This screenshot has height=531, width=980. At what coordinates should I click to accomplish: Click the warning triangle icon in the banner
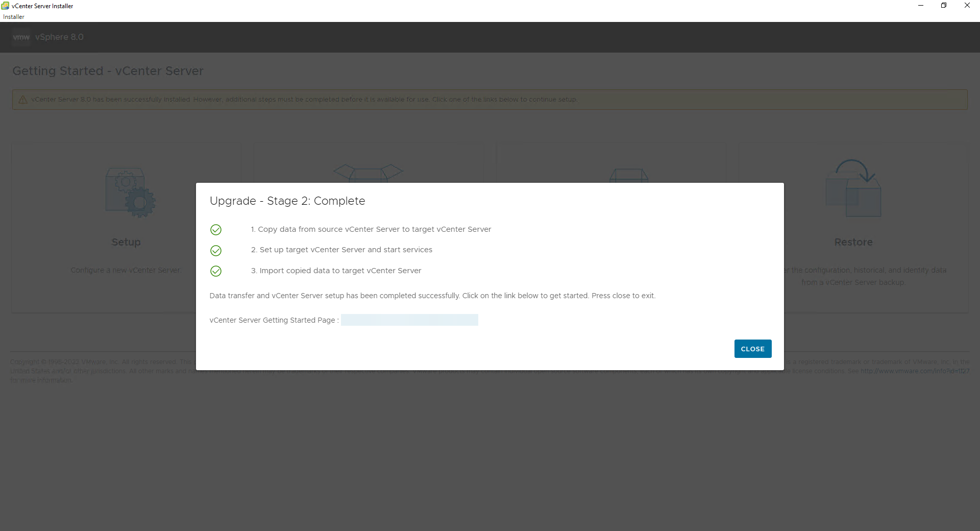pyautogui.click(x=23, y=100)
